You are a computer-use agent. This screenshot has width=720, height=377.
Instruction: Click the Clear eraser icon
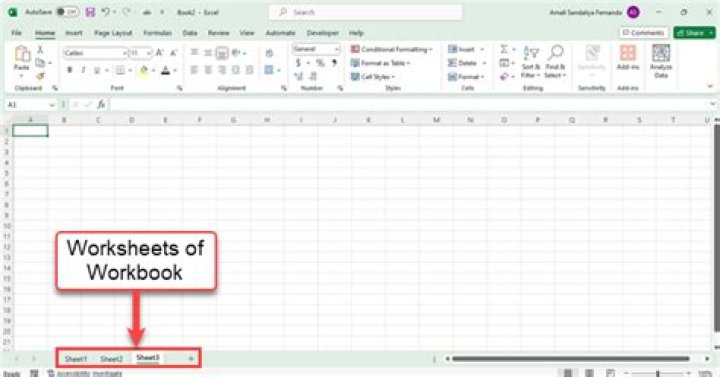(504, 76)
